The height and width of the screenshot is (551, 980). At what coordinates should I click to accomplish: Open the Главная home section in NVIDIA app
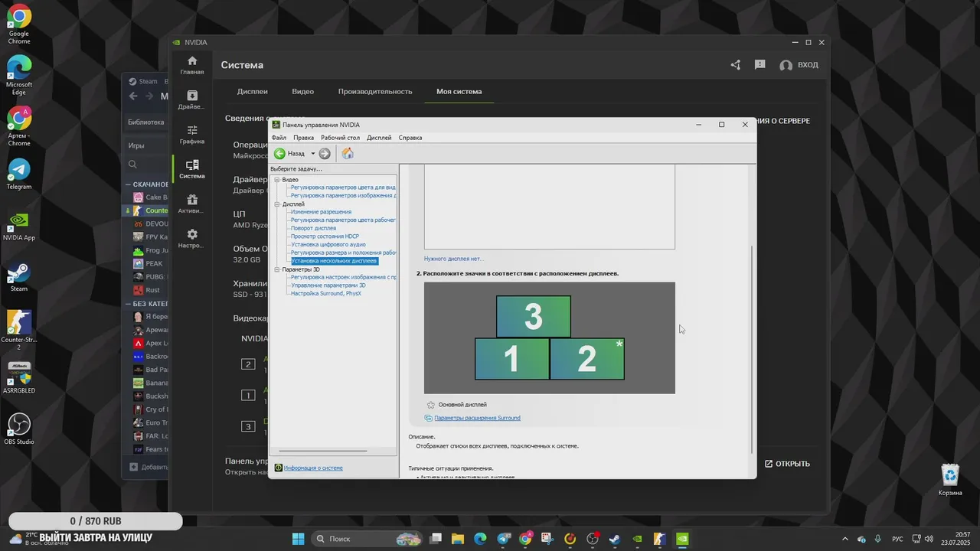point(192,65)
